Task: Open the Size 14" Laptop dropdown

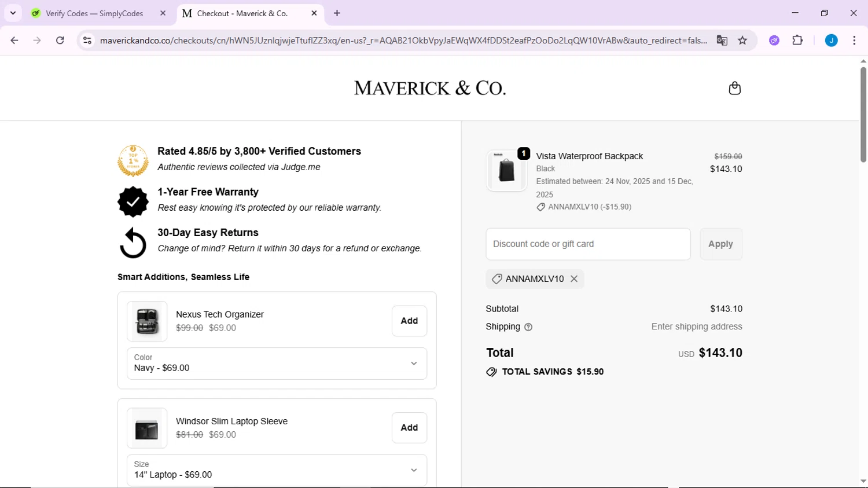Action: pos(277,470)
